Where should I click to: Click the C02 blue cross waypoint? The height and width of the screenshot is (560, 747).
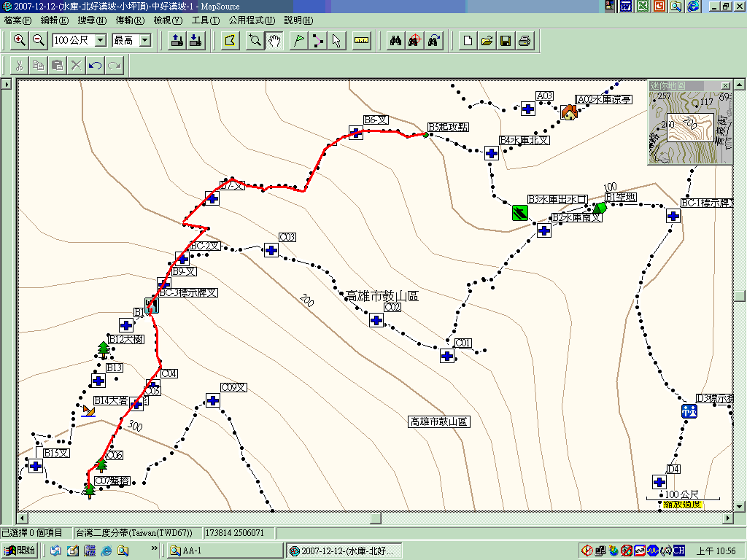376,320
